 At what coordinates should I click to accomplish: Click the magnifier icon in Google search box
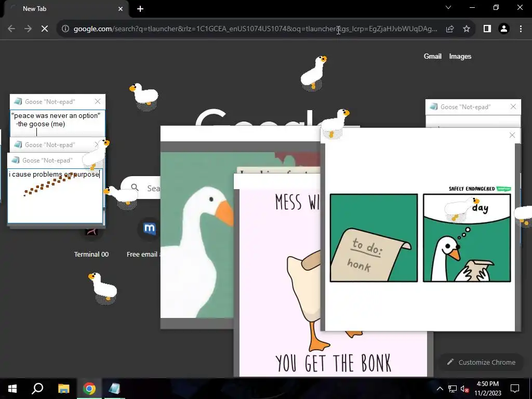click(135, 188)
